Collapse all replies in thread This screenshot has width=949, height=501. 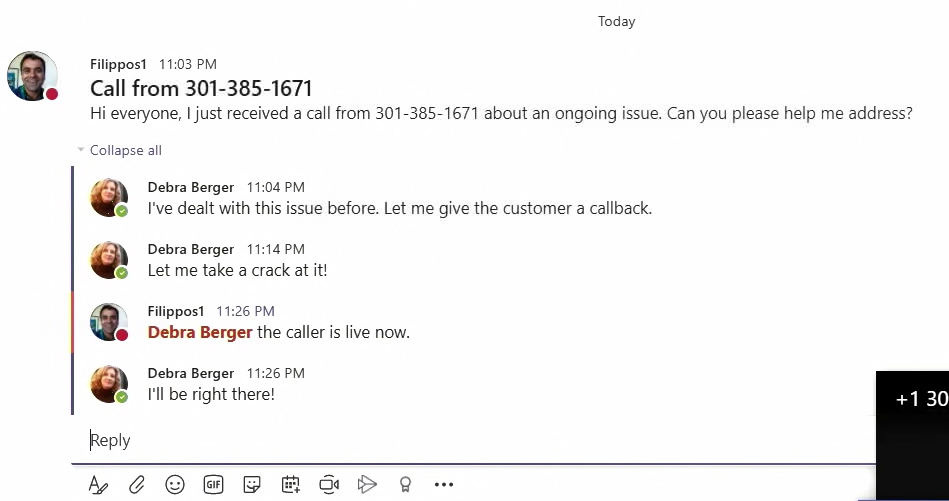point(126,150)
